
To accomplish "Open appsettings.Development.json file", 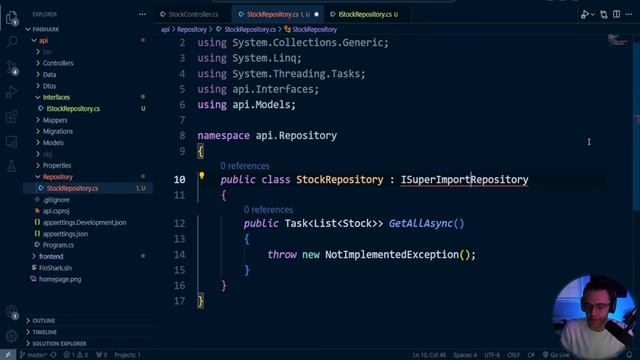I will [x=84, y=222].
